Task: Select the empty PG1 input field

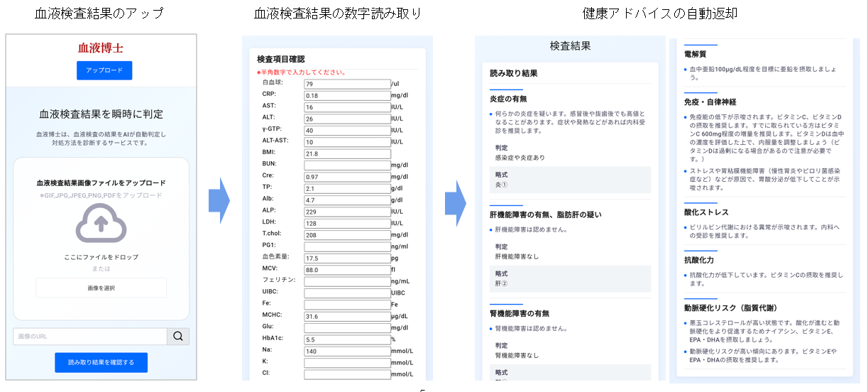Action: (x=347, y=246)
